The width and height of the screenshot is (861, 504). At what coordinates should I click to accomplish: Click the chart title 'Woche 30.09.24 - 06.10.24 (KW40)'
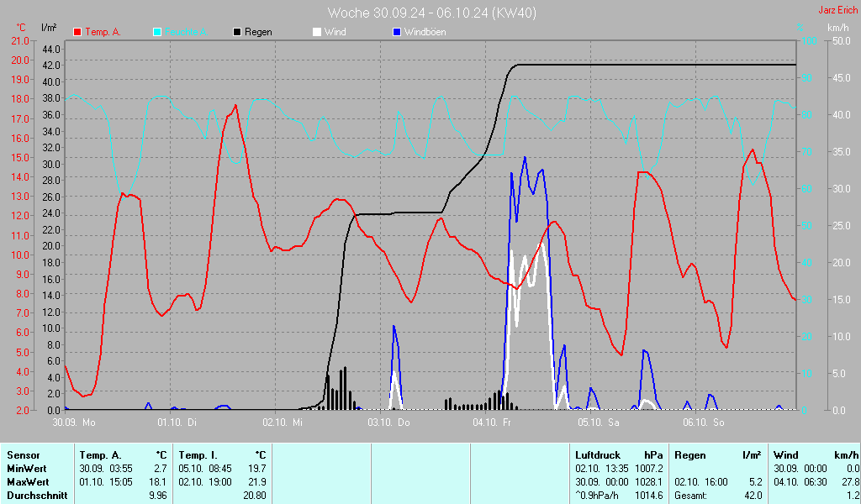tap(432, 13)
